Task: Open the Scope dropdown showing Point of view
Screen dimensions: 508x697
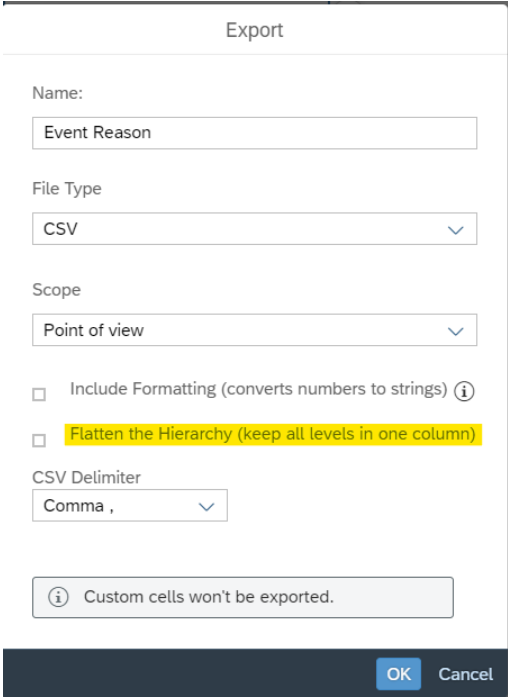Action: coord(255,330)
